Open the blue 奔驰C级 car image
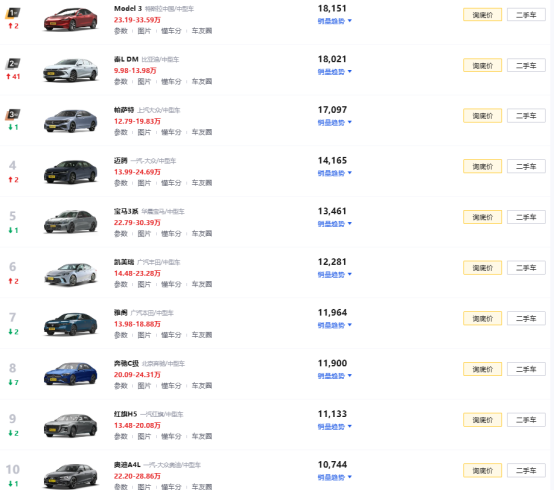 pos(70,374)
